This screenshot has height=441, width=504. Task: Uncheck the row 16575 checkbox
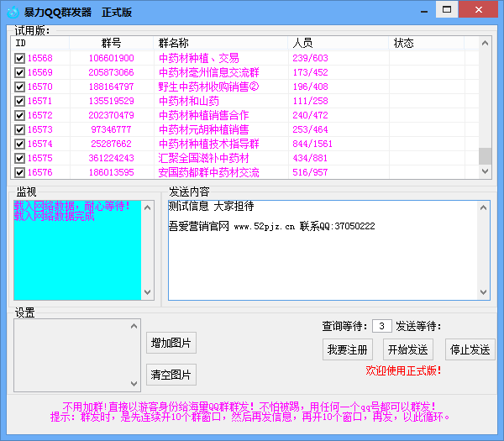click(20, 158)
